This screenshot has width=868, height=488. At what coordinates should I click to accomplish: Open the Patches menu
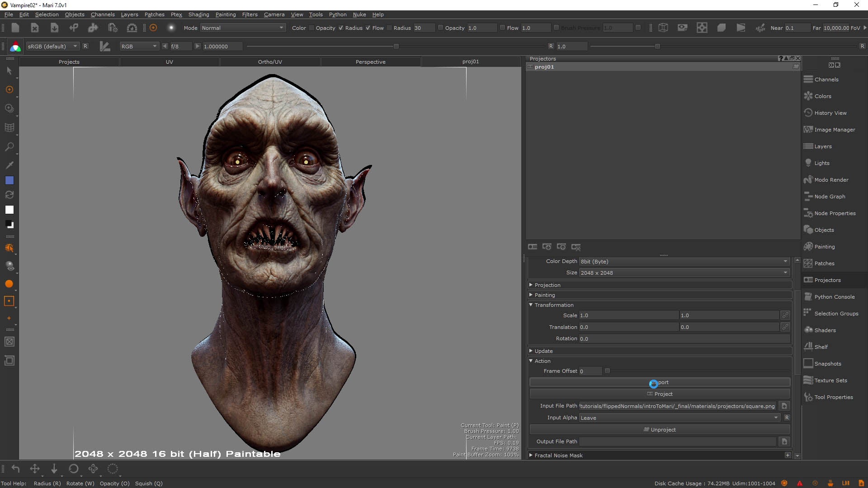click(154, 14)
